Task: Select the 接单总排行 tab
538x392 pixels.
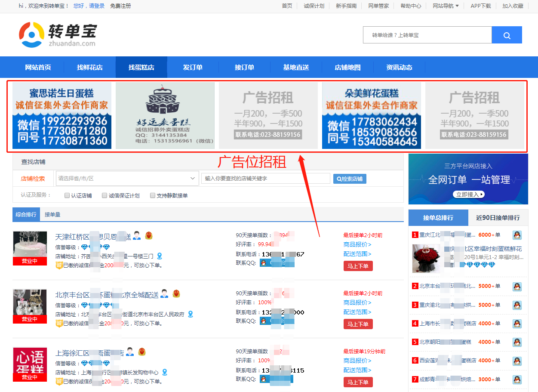Action: click(438, 218)
